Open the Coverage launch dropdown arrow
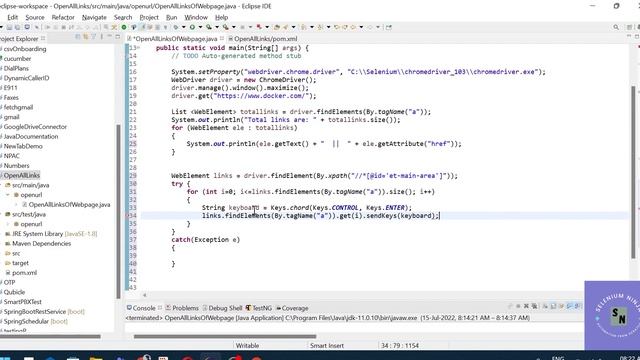 (x=217, y=27)
